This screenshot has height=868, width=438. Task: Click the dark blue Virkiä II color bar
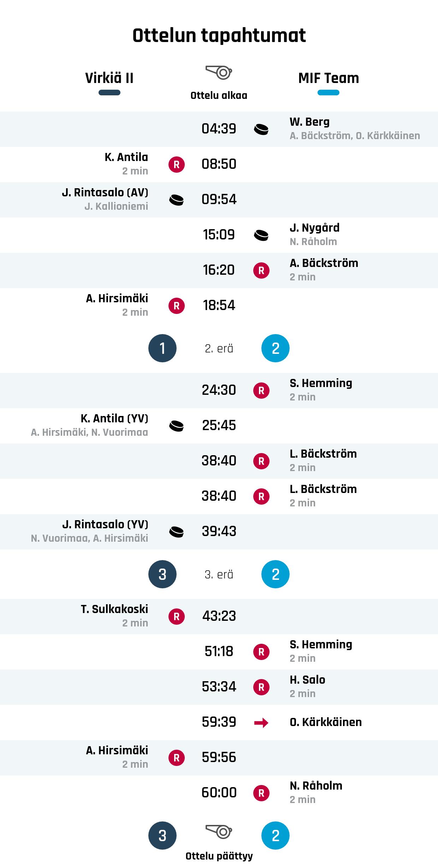point(109,93)
